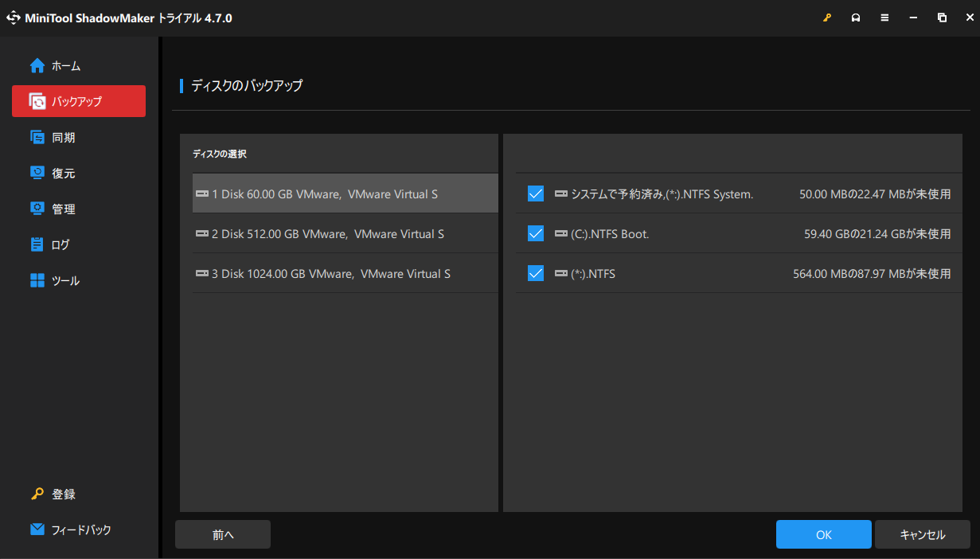Go back with the 前へ button
This screenshot has width=980, height=559.
tap(223, 534)
